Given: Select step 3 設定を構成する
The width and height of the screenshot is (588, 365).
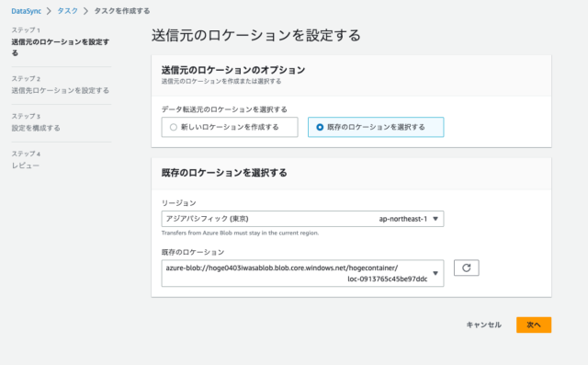Looking at the screenshot, I should [36, 128].
